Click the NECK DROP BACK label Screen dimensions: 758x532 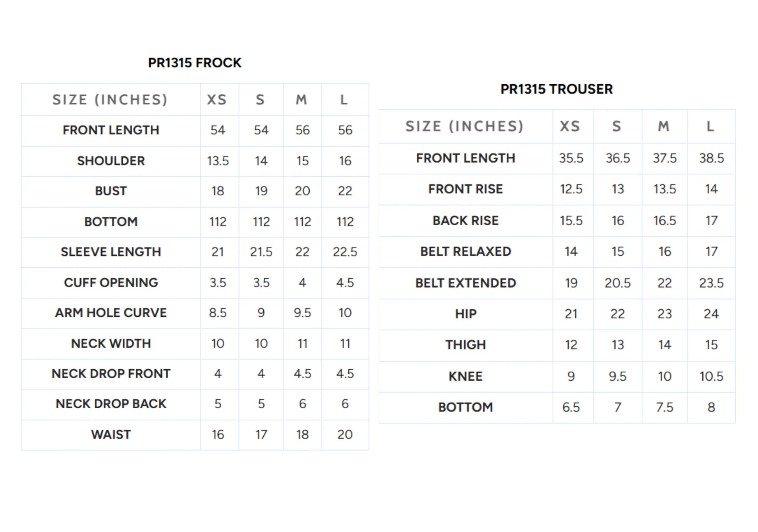click(111, 404)
